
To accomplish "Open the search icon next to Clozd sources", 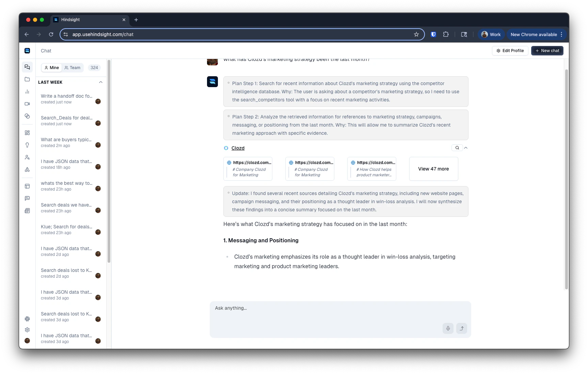I will click(457, 148).
